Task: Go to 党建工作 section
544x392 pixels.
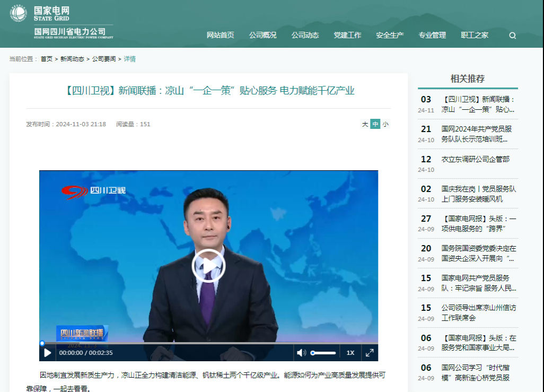Action: tap(347, 35)
